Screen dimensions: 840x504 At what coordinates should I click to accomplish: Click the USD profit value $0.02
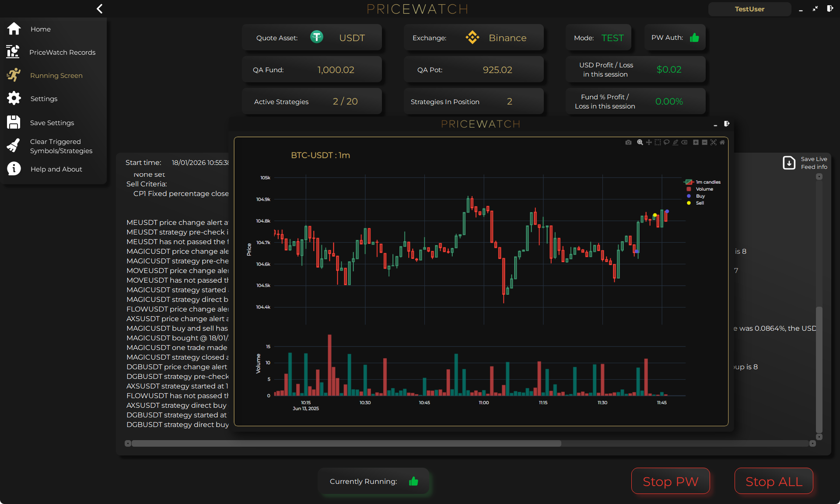[669, 69]
